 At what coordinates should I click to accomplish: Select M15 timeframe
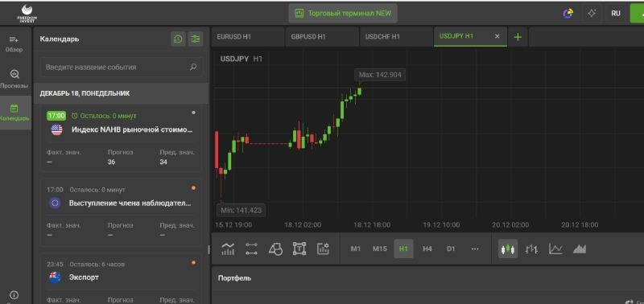379,249
